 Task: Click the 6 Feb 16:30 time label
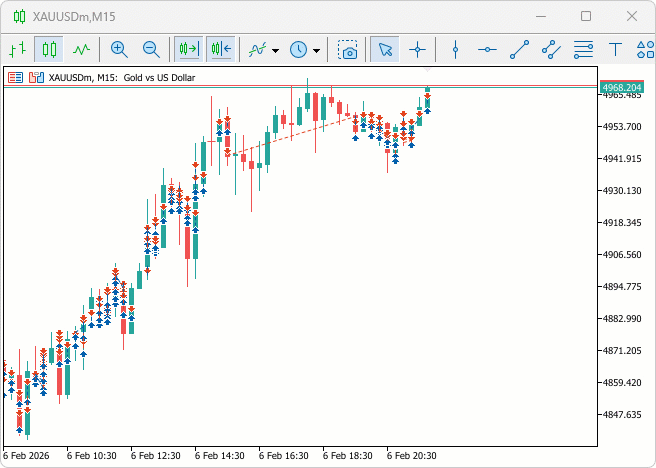click(284, 455)
